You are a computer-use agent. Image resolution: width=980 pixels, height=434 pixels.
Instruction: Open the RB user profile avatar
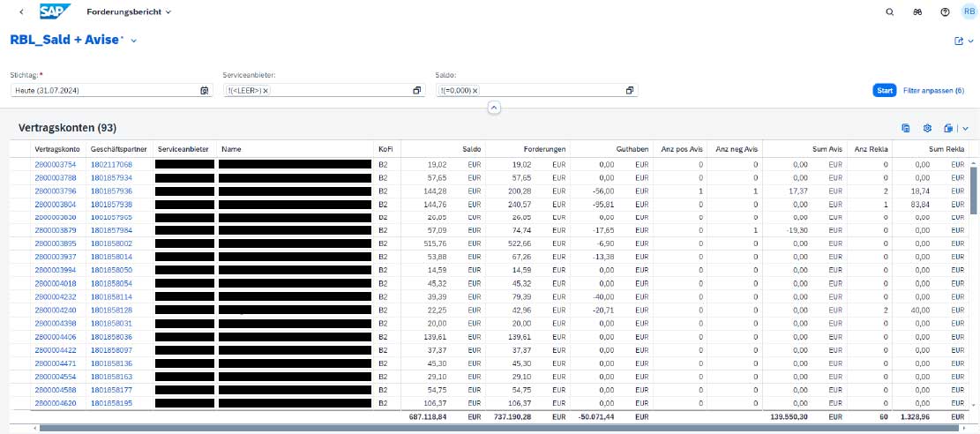(x=968, y=12)
